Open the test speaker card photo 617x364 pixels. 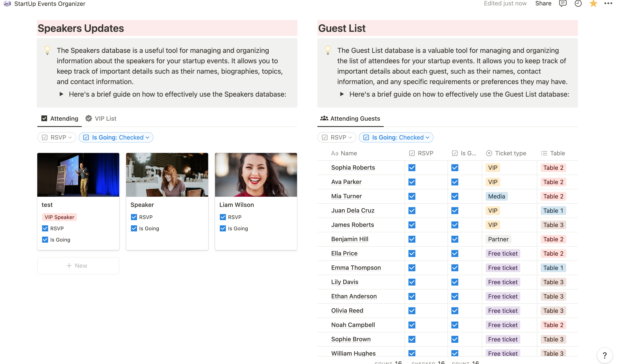tap(78, 175)
